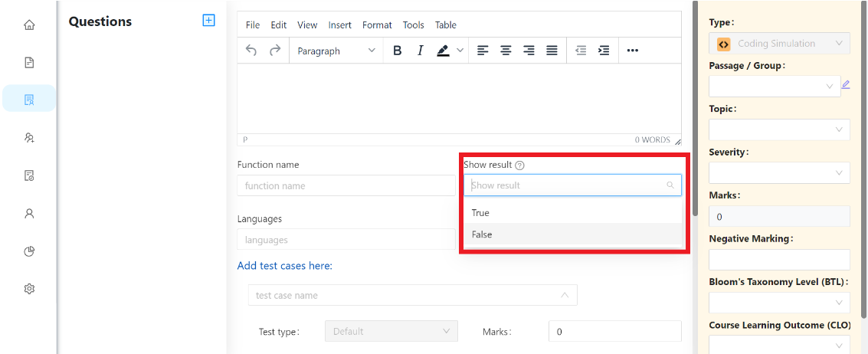
Task: Open the Severity dropdown
Action: (779, 173)
